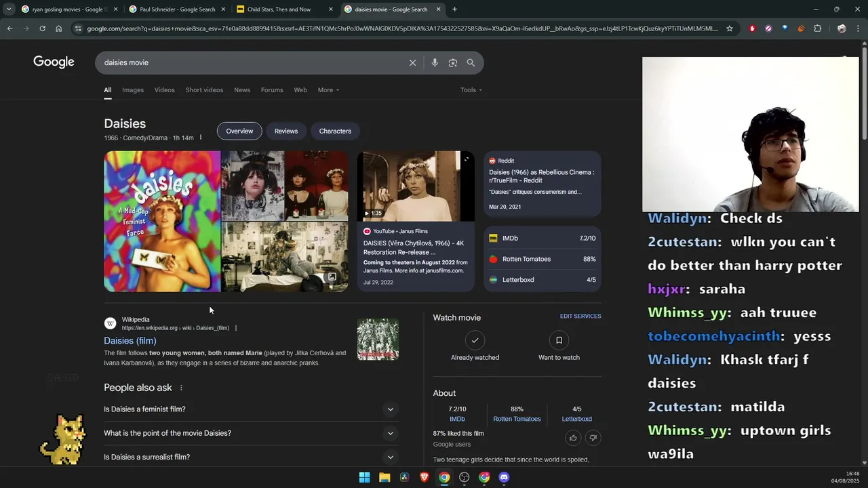Open IMDb rating row 7.2/10
This screenshot has height=488, width=868.
coord(542,239)
